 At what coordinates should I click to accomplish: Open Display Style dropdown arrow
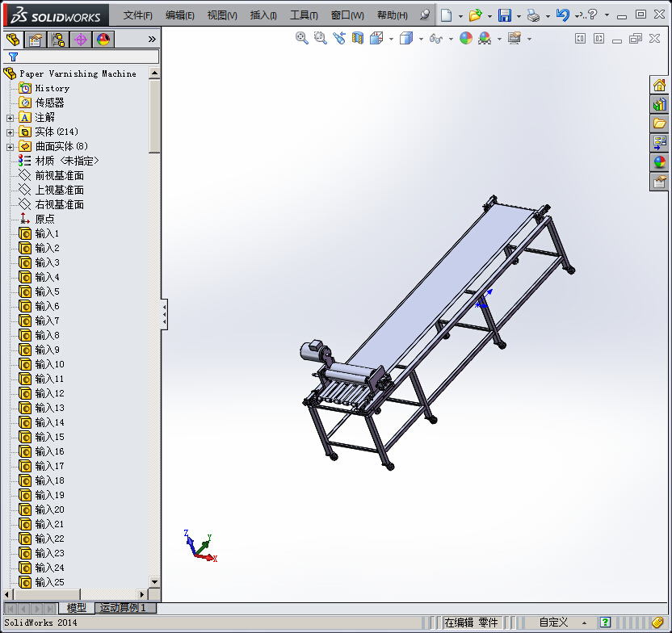421,39
